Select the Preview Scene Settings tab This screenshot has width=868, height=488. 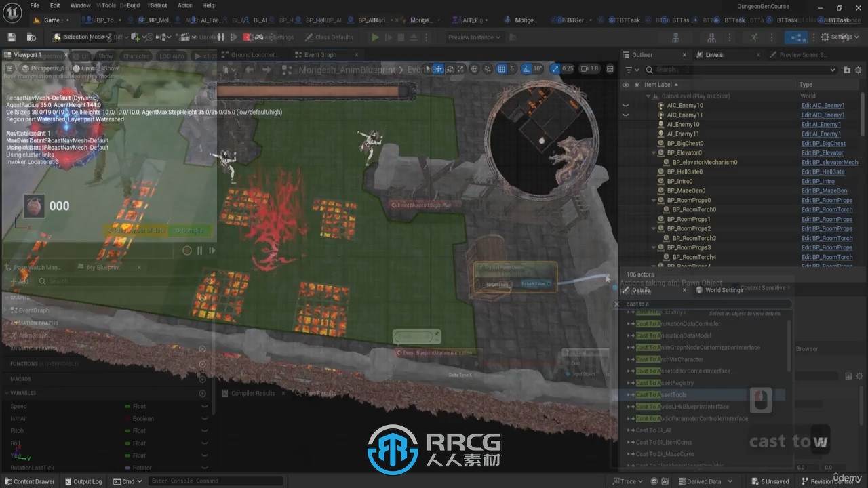pyautogui.click(x=802, y=55)
